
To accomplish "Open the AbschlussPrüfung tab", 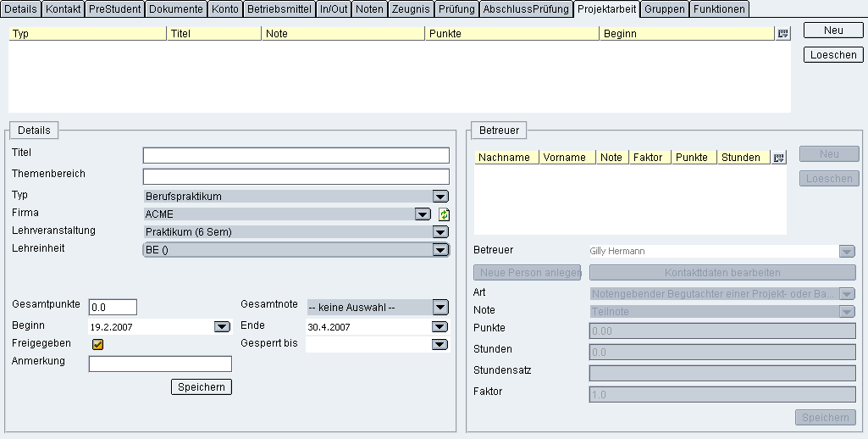I will tap(525, 9).
